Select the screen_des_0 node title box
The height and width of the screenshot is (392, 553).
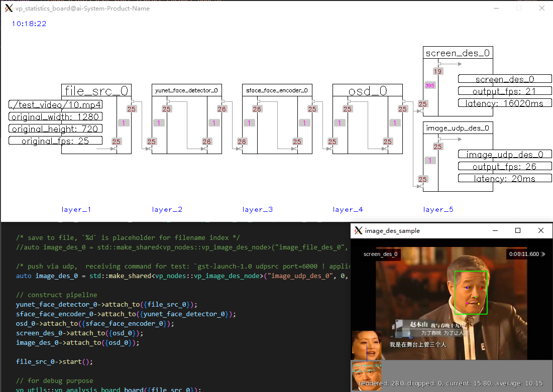point(458,53)
